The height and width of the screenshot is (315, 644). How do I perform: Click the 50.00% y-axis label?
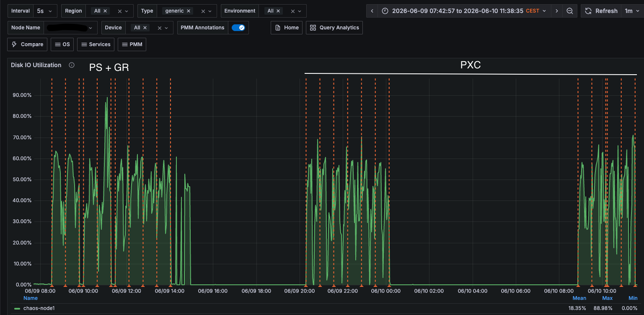[x=22, y=180]
